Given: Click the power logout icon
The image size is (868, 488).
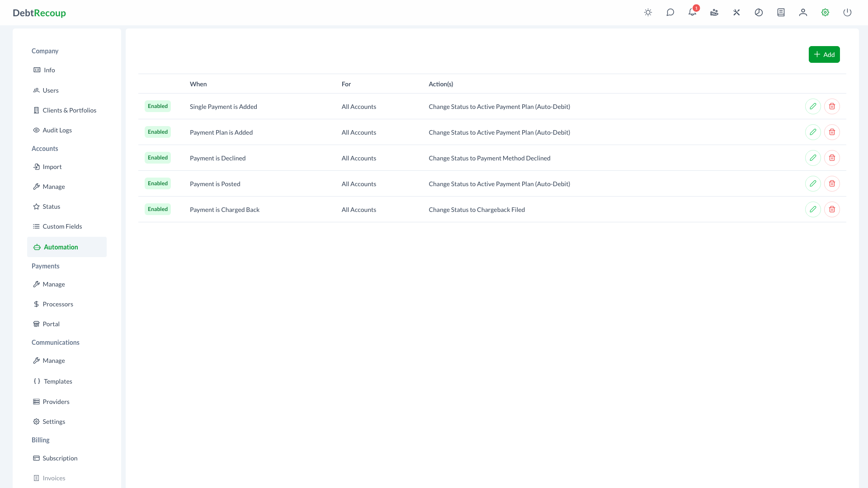Looking at the screenshot, I should [x=847, y=13].
